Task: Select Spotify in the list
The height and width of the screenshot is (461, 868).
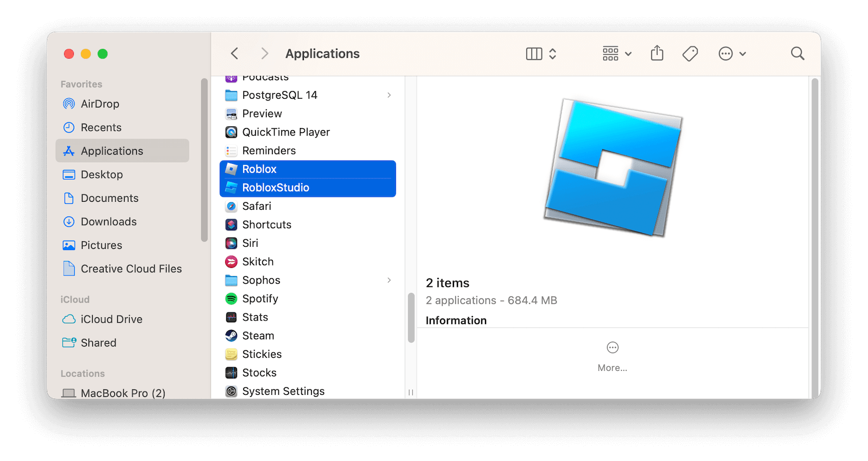Action: pos(308,299)
